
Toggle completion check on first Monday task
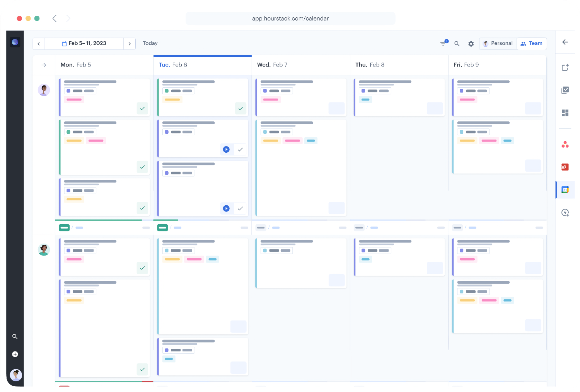tap(142, 109)
